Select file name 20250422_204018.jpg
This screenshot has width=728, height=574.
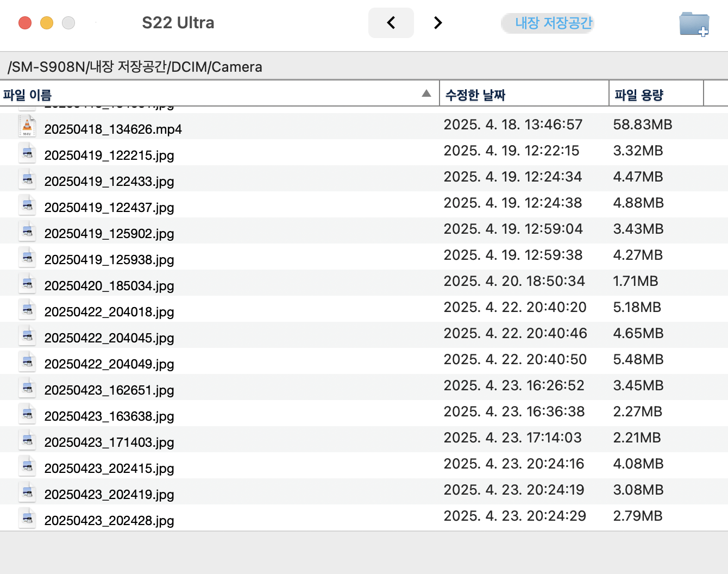[x=109, y=312]
